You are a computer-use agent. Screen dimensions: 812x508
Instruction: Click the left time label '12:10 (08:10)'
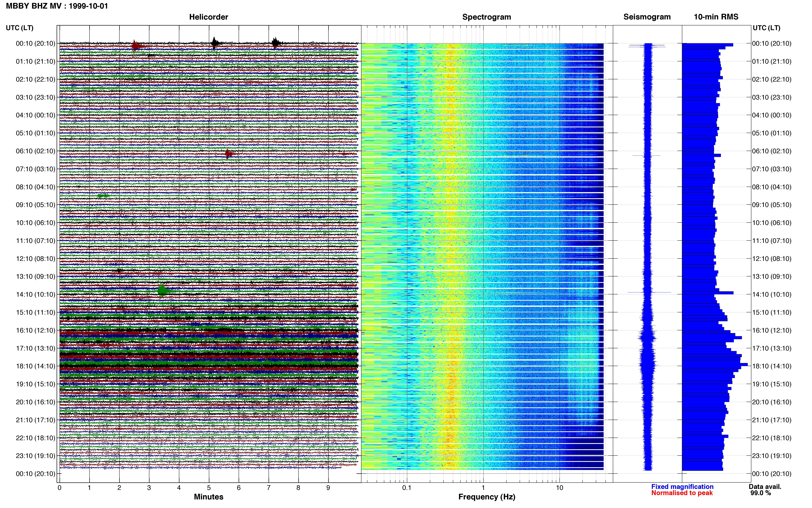(36, 259)
